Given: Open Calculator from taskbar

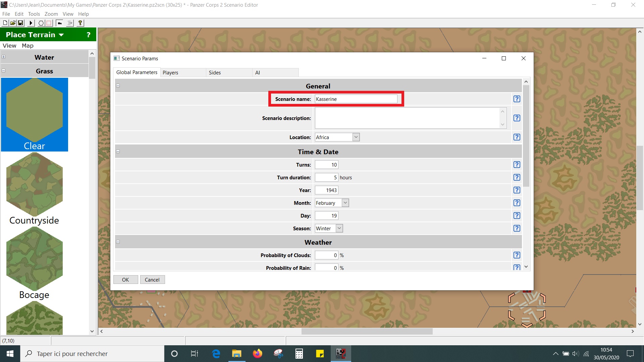Looking at the screenshot, I should [299, 354].
